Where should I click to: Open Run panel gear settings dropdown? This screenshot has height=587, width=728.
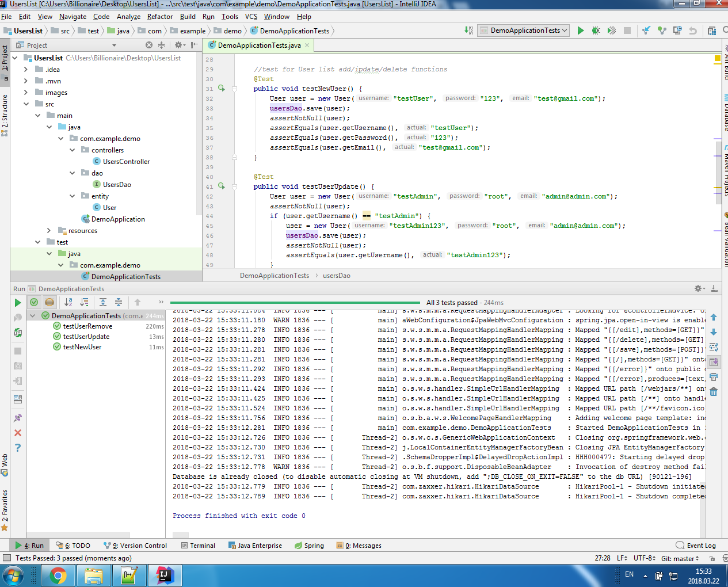click(699, 288)
